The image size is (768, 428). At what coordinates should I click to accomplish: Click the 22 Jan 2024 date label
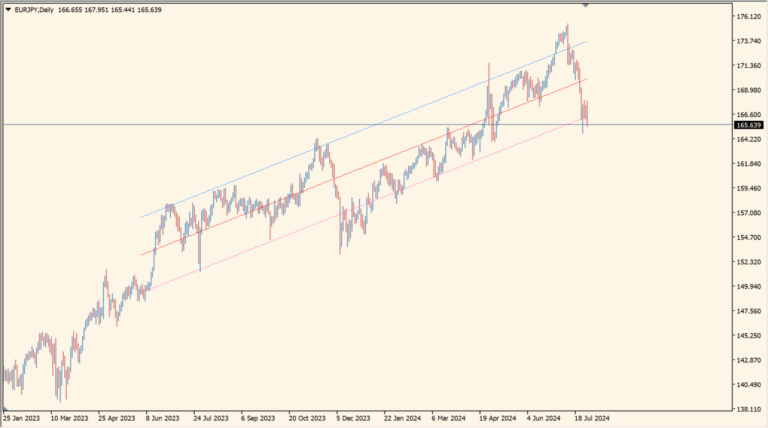(x=403, y=418)
